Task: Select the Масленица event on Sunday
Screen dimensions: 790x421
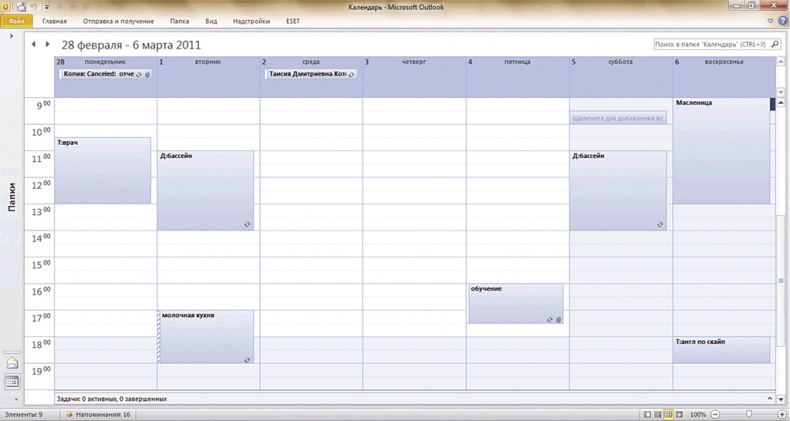Action: [720, 150]
